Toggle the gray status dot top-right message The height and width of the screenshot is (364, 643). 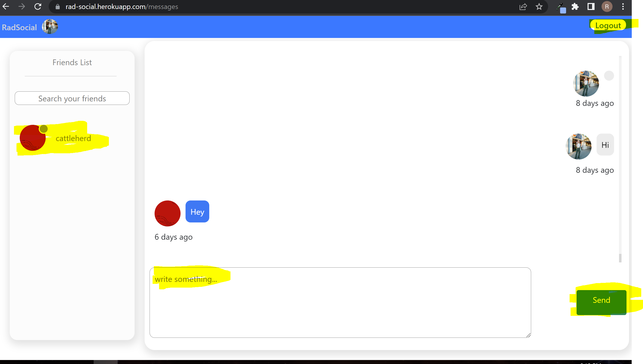[609, 76]
